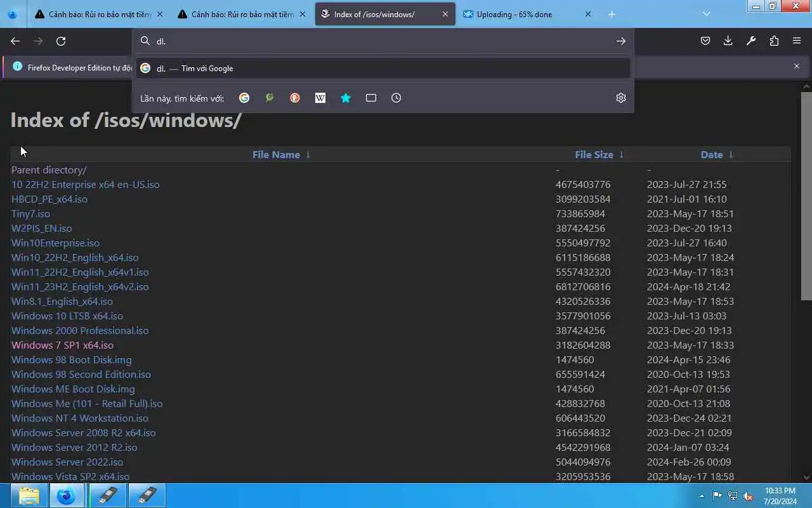
Task: Switch to the Index of /isos/windows/ tab
Action: [x=384, y=14]
